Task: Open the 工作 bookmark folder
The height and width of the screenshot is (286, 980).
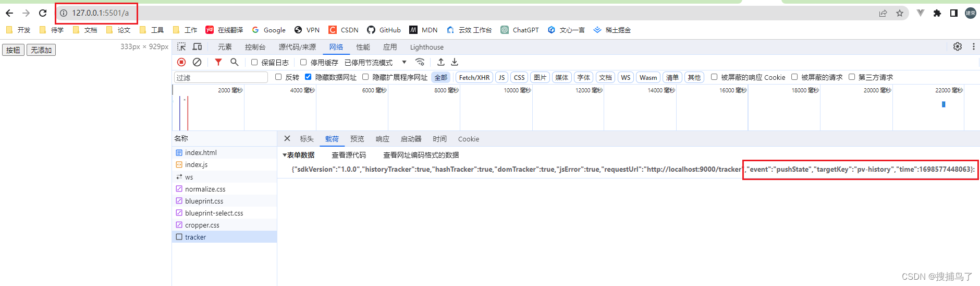Action: pyautogui.click(x=185, y=30)
